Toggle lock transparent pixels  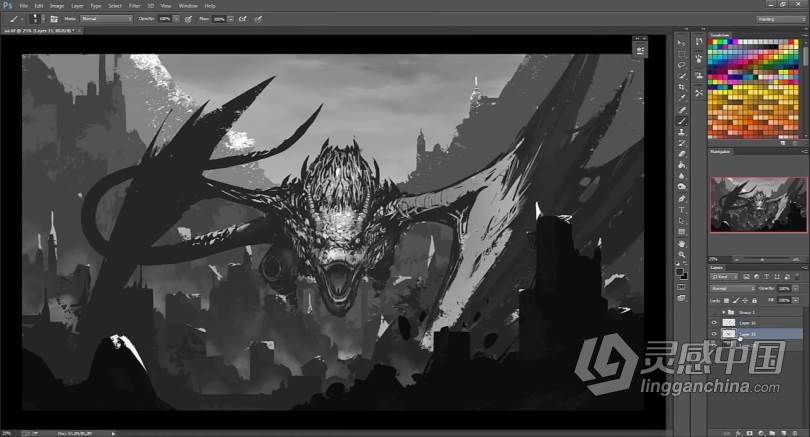[726, 301]
